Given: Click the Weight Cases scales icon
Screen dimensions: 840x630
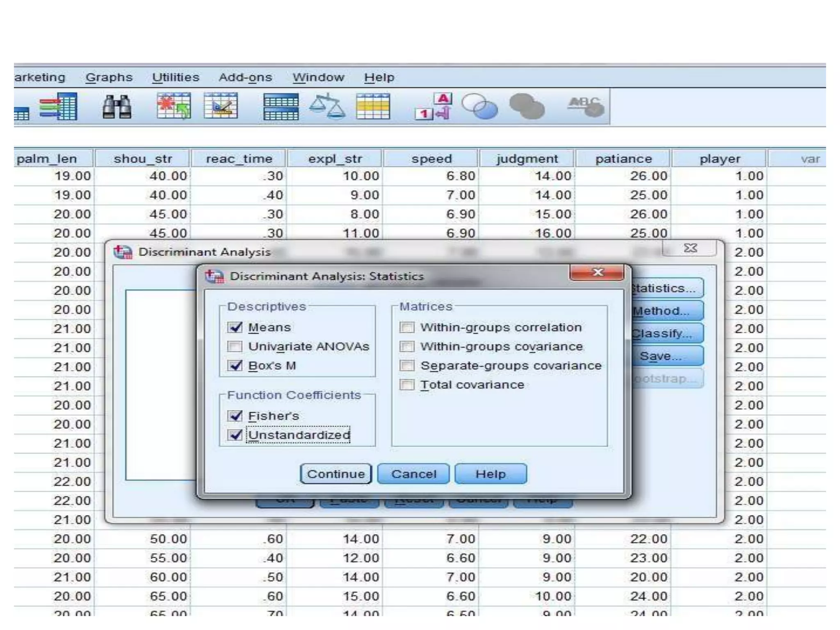Looking at the screenshot, I should point(327,107).
